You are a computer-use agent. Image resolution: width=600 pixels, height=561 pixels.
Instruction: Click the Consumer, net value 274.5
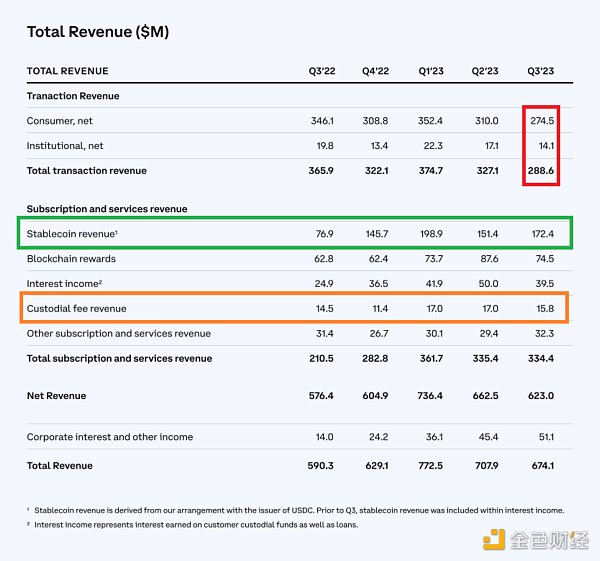tap(541, 121)
